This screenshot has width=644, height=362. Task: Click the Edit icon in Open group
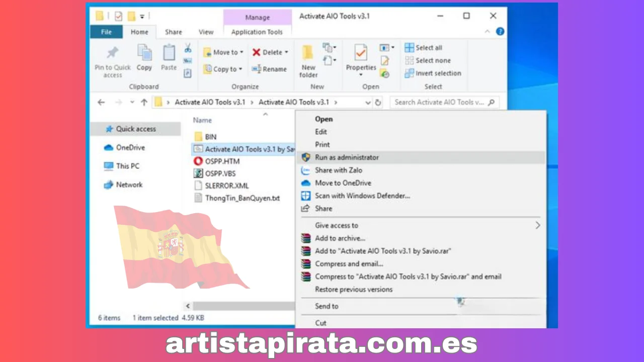tap(385, 61)
